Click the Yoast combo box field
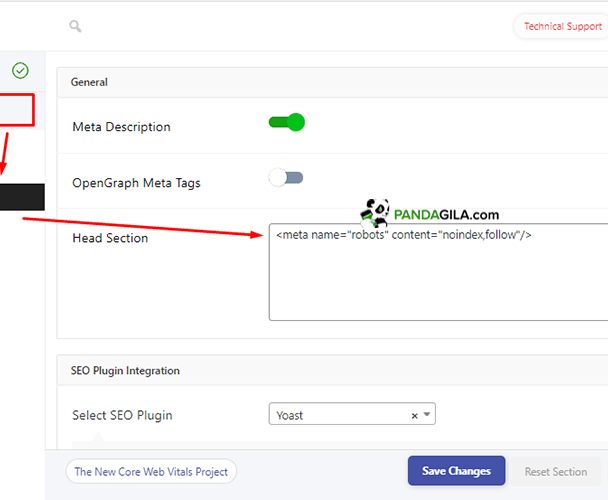Viewport: 608px width, 500px height. 340,415
